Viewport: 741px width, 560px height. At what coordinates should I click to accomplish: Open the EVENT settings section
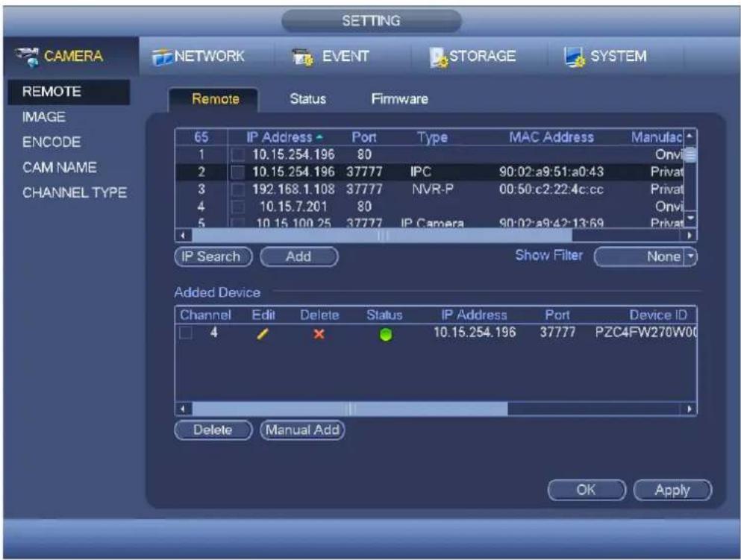[331, 56]
